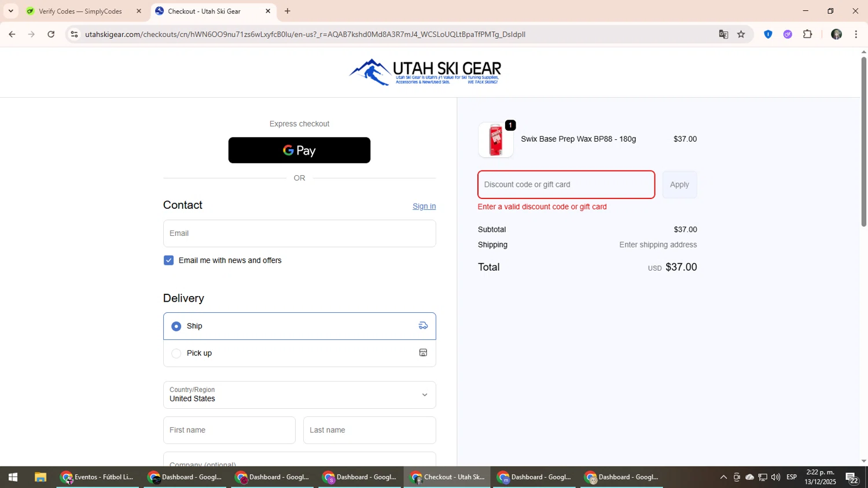Reload the checkout page
This screenshot has width=868, height=488.
point(51,34)
